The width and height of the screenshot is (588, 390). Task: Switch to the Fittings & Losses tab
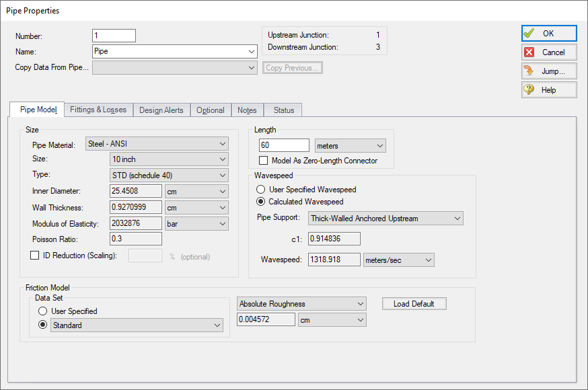tap(98, 110)
